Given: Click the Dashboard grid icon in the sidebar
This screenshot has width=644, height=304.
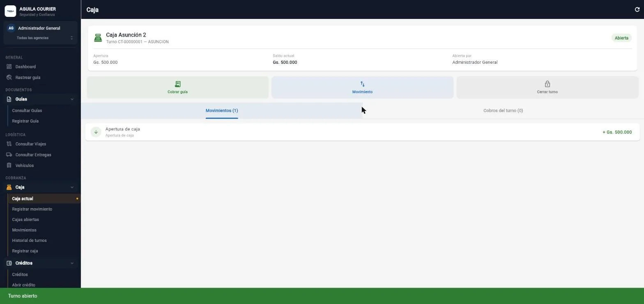Looking at the screenshot, I should [x=9, y=67].
